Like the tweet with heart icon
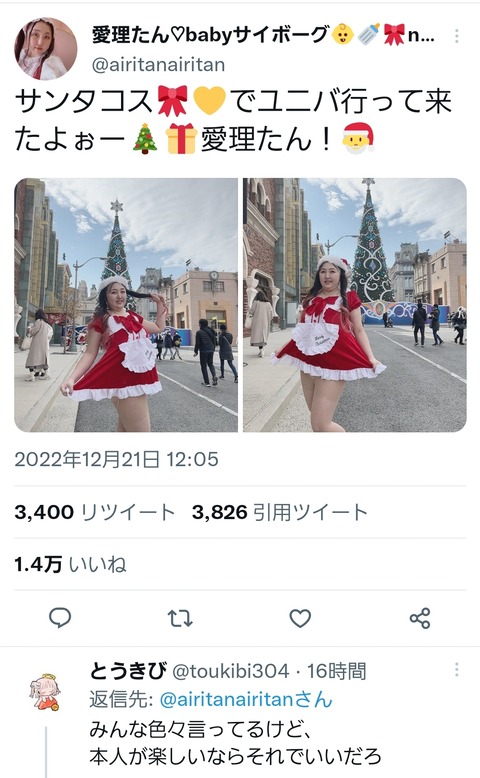Screen dimensions: 480x778 (x=300, y=618)
